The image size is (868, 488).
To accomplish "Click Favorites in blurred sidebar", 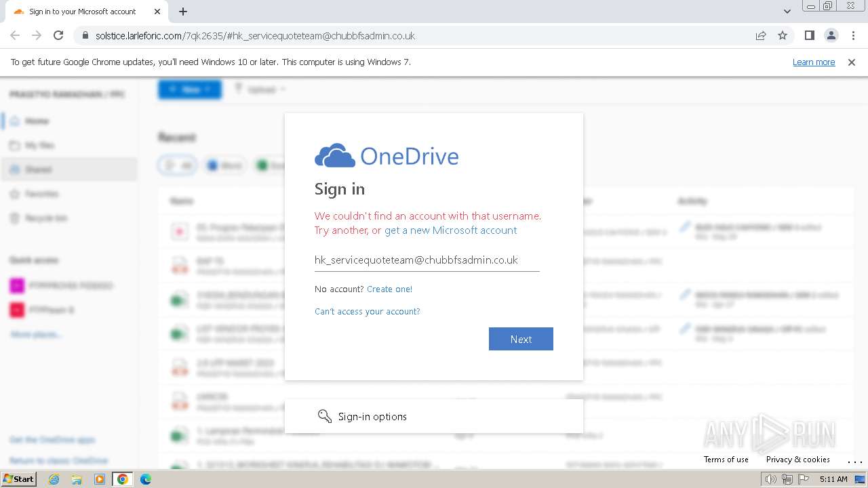I will coord(68,194).
